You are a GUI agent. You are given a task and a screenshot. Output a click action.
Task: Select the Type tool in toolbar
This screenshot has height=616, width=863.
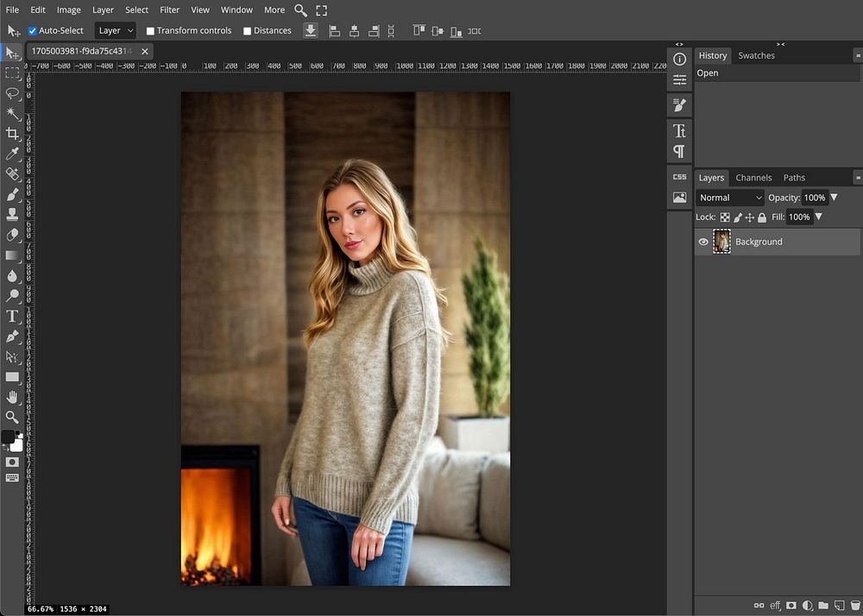(x=12, y=317)
